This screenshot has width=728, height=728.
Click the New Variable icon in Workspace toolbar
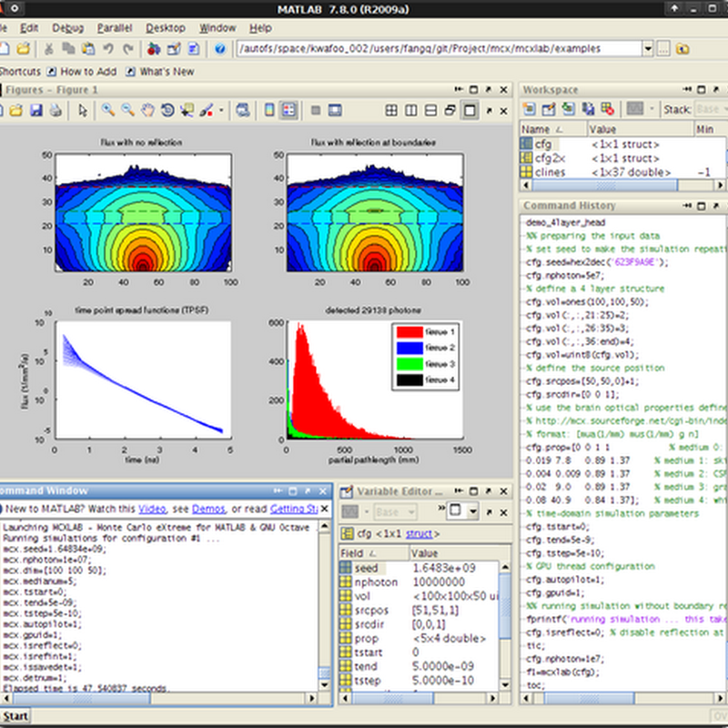tap(529, 108)
